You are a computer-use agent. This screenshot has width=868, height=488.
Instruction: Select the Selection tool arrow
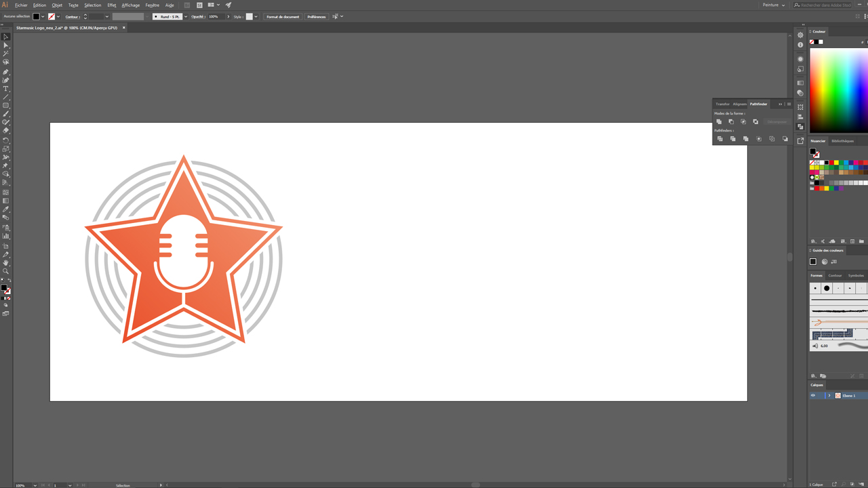click(x=5, y=37)
